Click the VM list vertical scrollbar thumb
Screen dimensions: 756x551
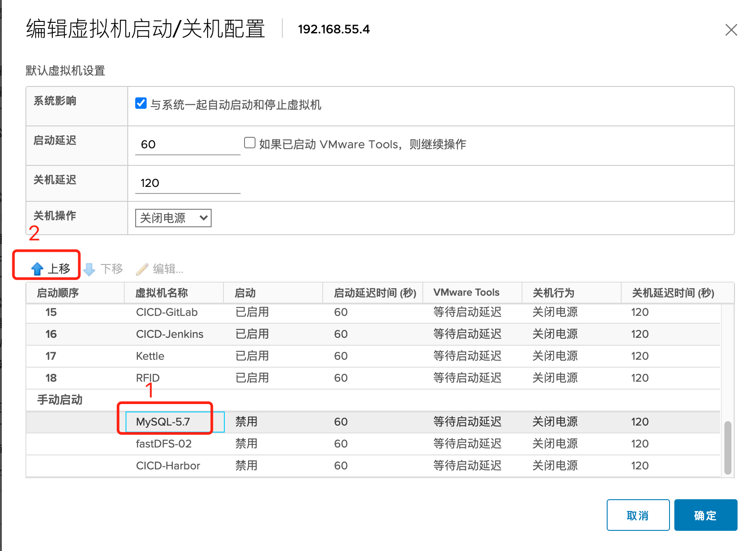[x=727, y=447]
